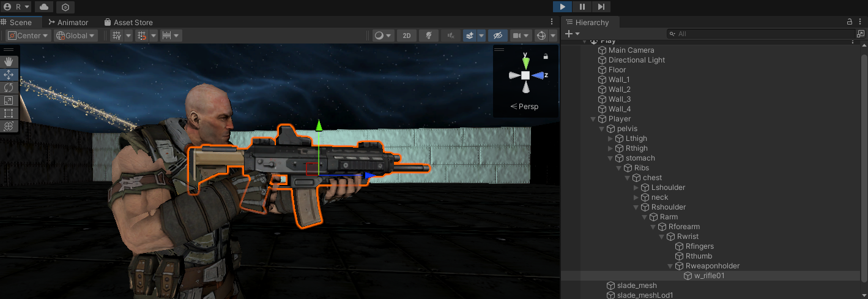Toggle gizmos display in Scene view
Screen dimensions: 868x299
coord(541,36)
